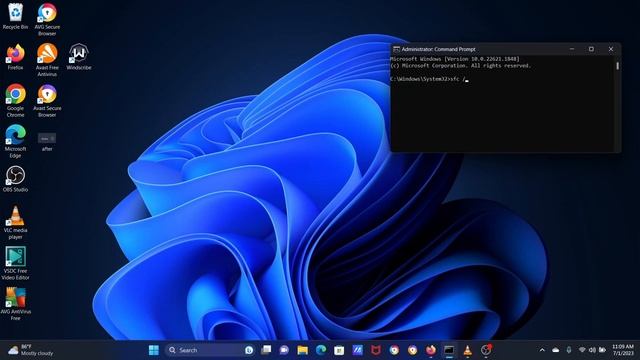Open VLC from the taskbar
Image resolution: width=640 pixels, height=360 pixels.
(x=467, y=350)
